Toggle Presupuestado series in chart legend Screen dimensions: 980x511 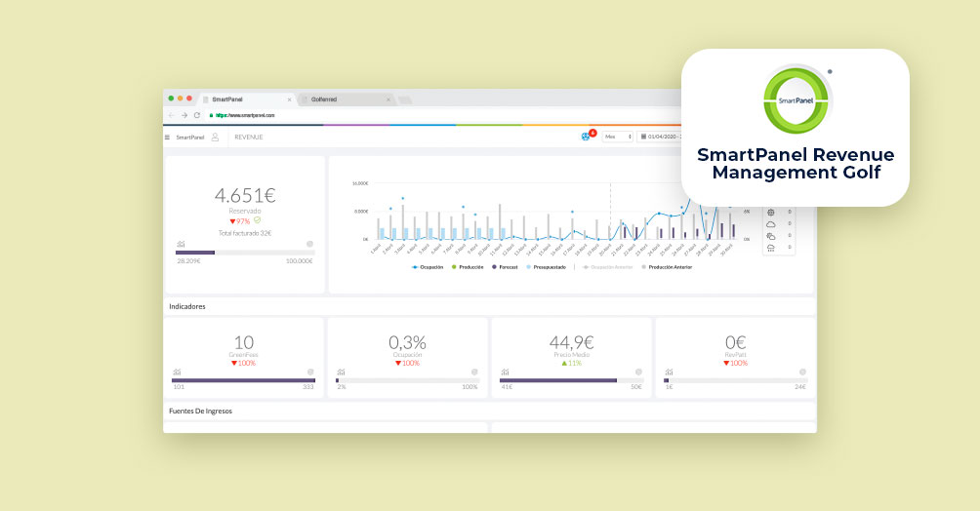[x=546, y=267]
